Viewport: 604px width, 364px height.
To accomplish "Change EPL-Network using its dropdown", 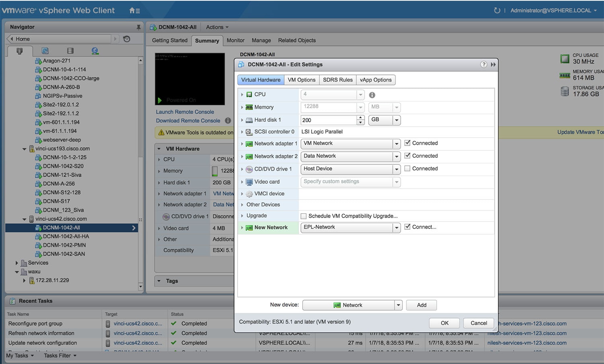I will (x=396, y=228).
